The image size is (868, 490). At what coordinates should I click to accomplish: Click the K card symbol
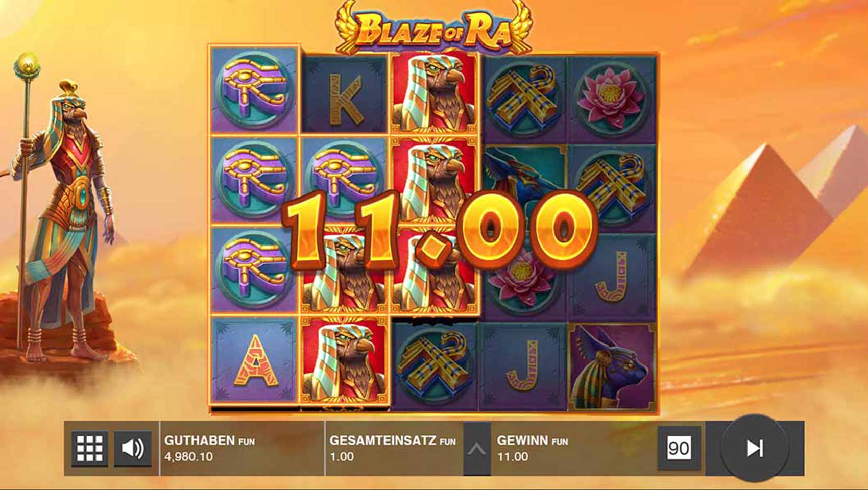[345, 94]
